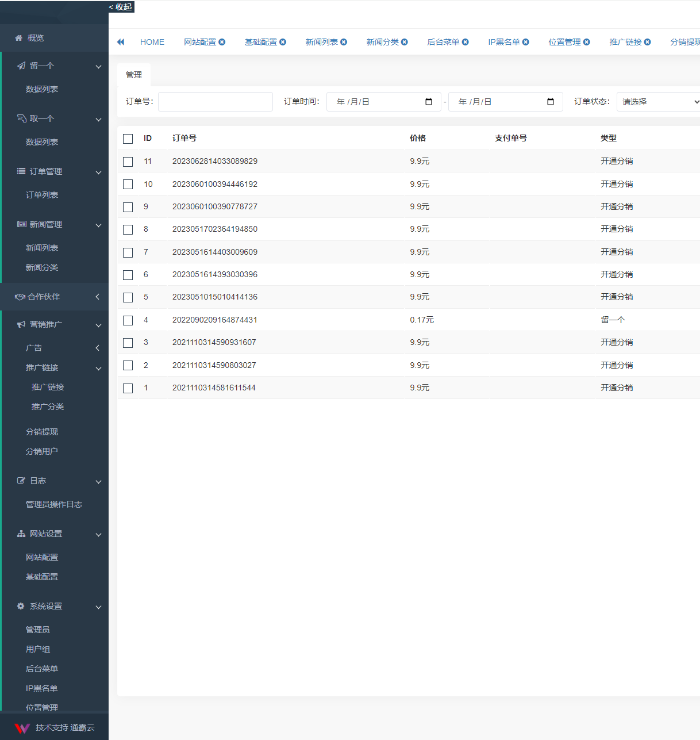This screenshot has width=700, height=740.
Task: Open calendar picker for the start order date
Action: click(x=429, y=102)
